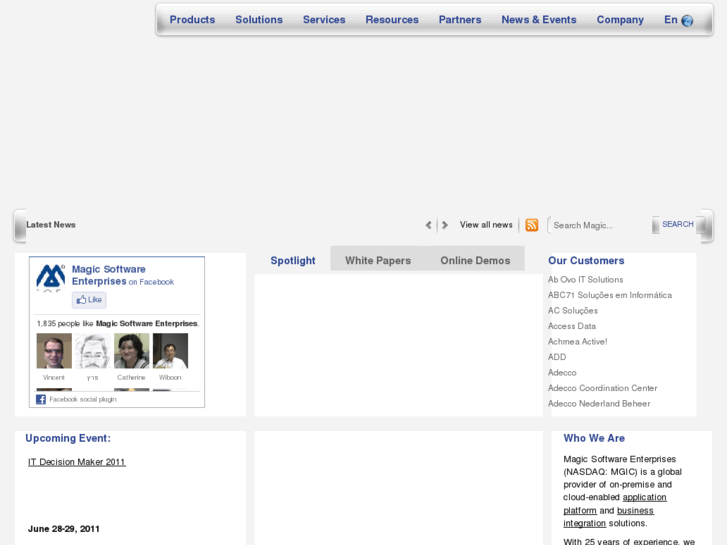Open Access Data customer link
Image resolution: width=727 pixels, height=545 pixels.
pos(572,326)
